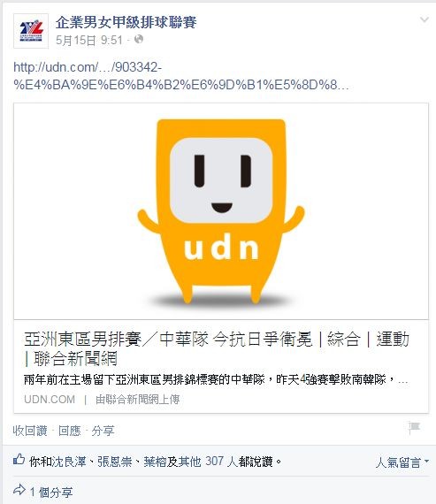The width and height of the screenshot is (436, 504).
Task: Click 回應 to comment on post
Action: click(70, 431)
